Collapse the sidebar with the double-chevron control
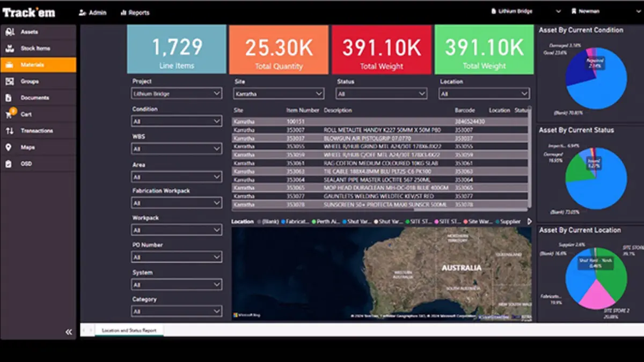The height and width of the screenshot is (362, 644). (69, 332)
